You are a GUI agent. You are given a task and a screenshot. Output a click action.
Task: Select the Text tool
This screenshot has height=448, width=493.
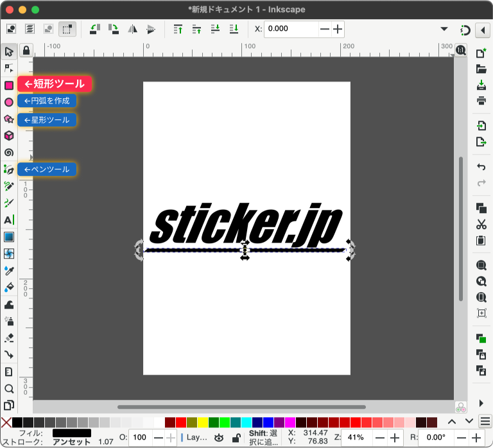(x=9, y=220)
